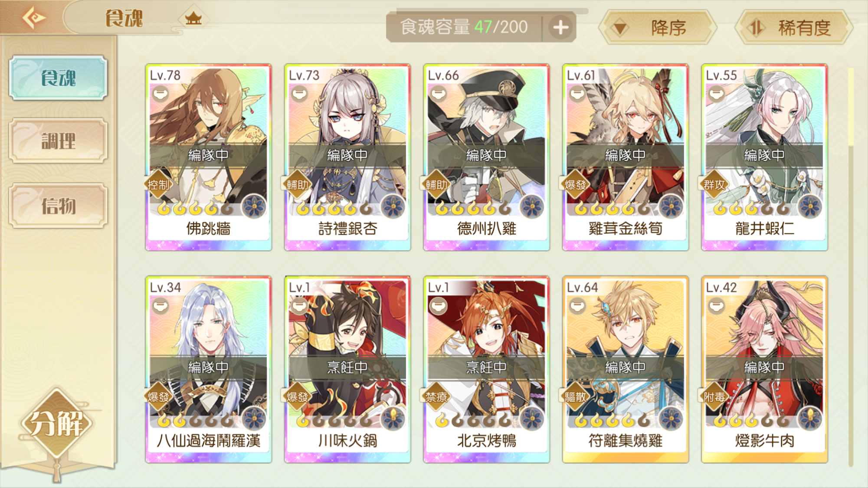The image size is (868, 488).
Task: Open the 信物 tab
Action: [x=58, y=206]
